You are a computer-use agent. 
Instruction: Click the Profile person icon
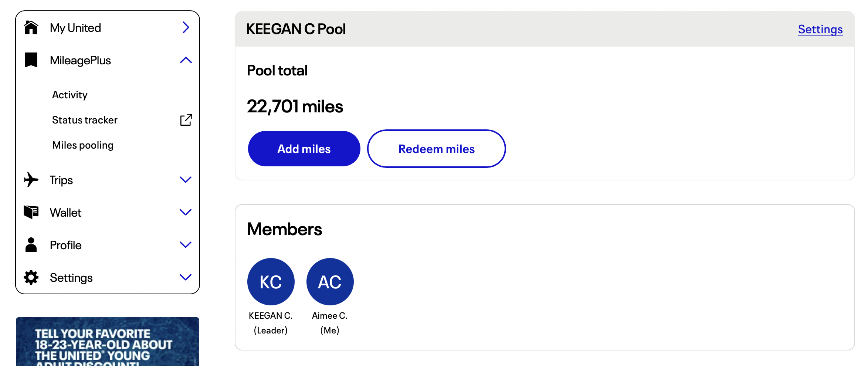click(x=31, y=245)
